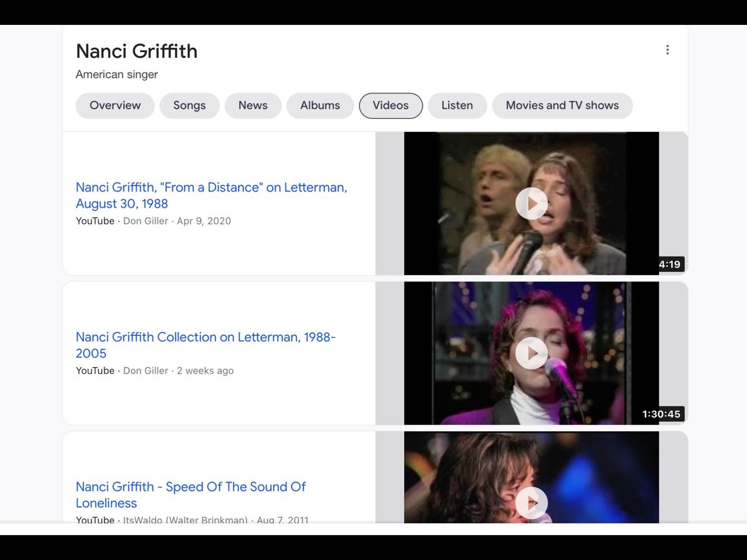
Task: Switch to the Overview tab
Action: pyautogui.click(x=115, y=106)
